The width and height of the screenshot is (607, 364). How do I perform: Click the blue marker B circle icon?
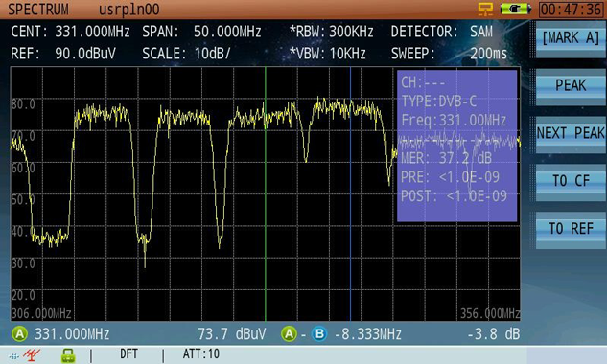tap(319, 334)
